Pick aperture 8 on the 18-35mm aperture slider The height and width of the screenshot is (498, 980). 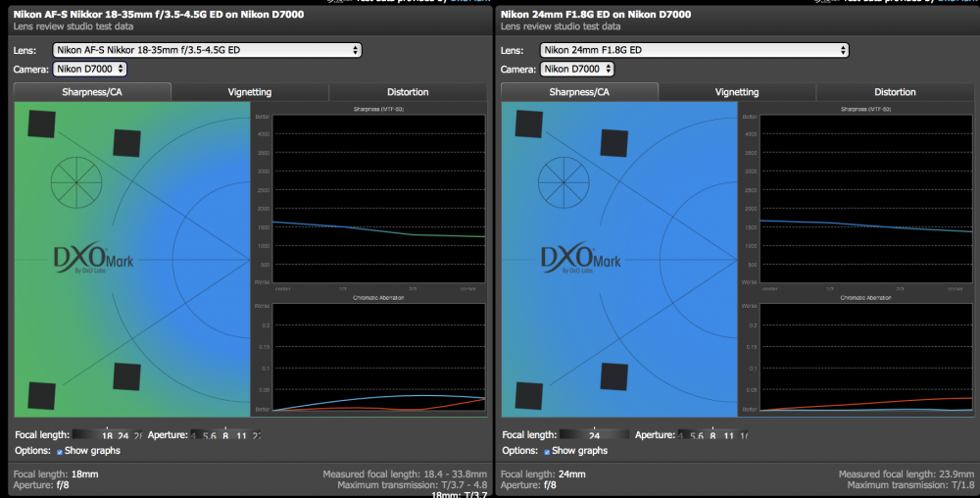tap(225, 435)
